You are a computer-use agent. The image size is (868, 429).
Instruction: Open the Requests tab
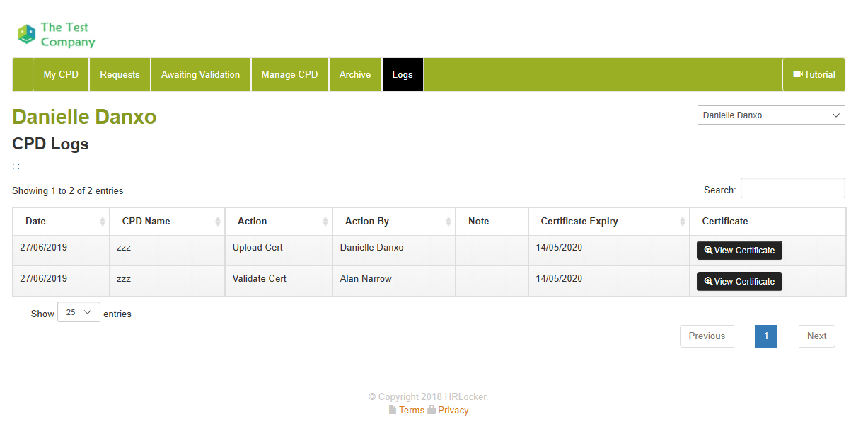[x=120, y=74]
